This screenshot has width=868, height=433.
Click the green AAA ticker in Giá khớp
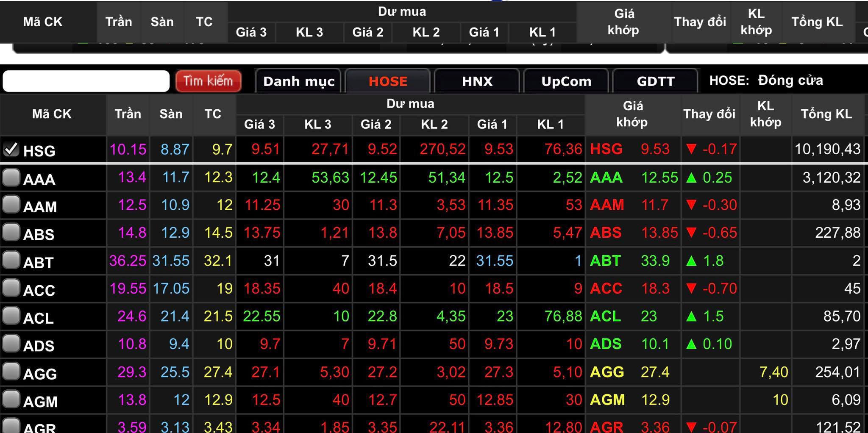(606, 178)
